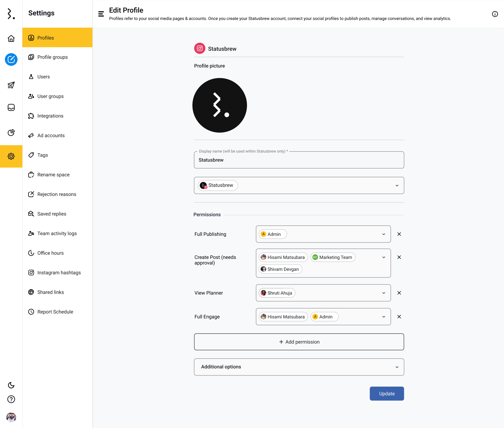
Task: Expand the Additional options section
Action: (x=299, y=367)
